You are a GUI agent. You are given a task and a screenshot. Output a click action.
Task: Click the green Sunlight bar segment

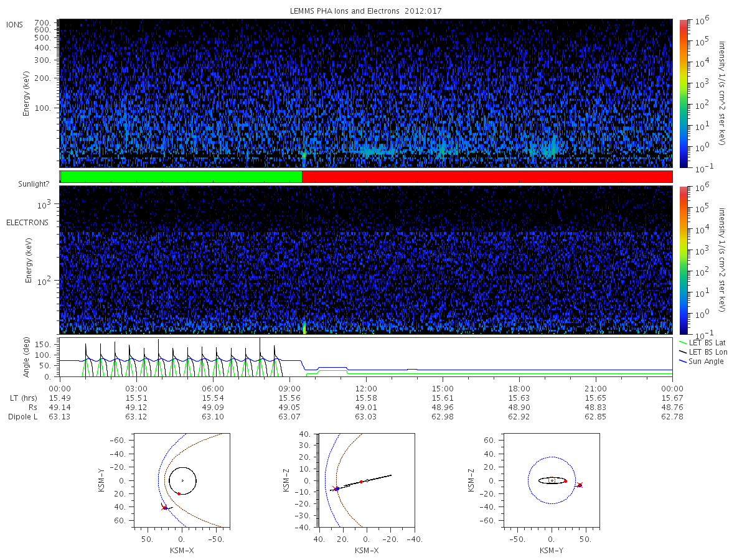pos(181,177)
